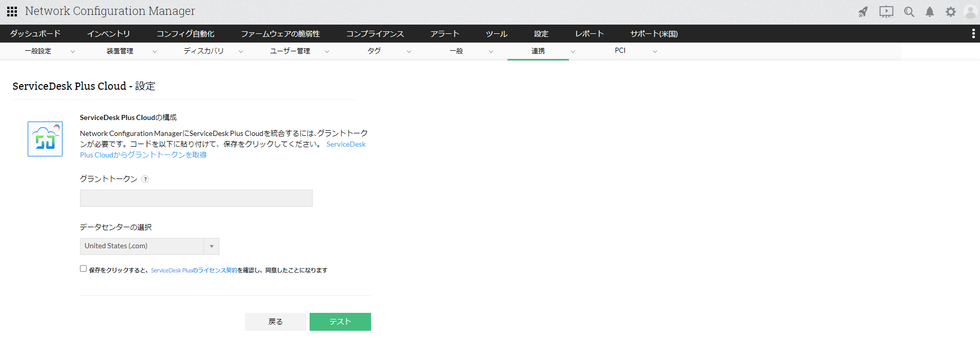Expand the タグ submenu chevron
The image size is (980, 339).
tap(409, 51)
